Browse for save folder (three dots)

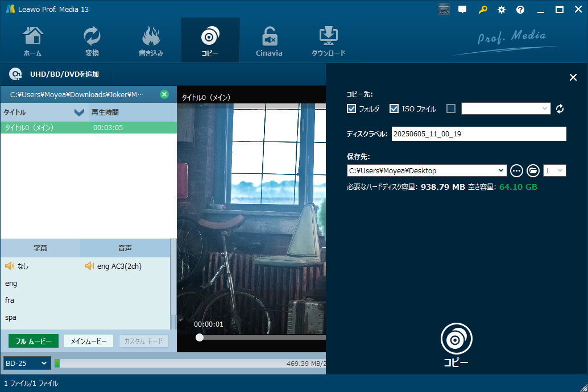coord(516,171)
